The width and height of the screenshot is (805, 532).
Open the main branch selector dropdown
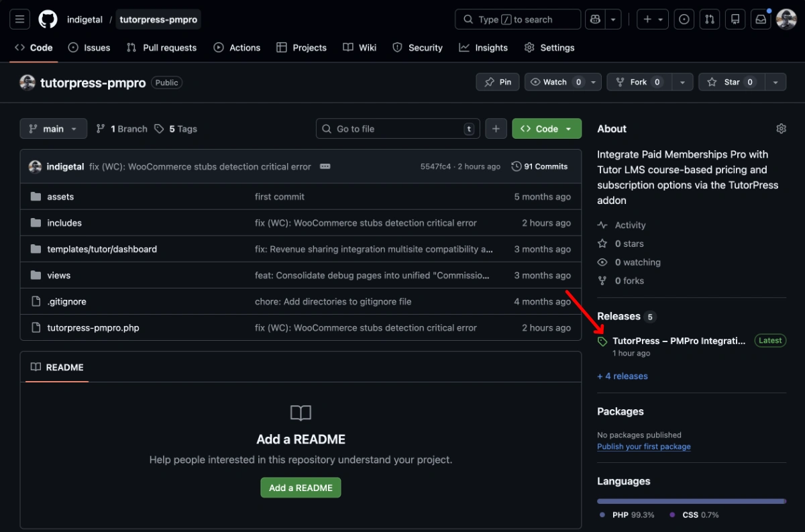click(x=53, y=128)
